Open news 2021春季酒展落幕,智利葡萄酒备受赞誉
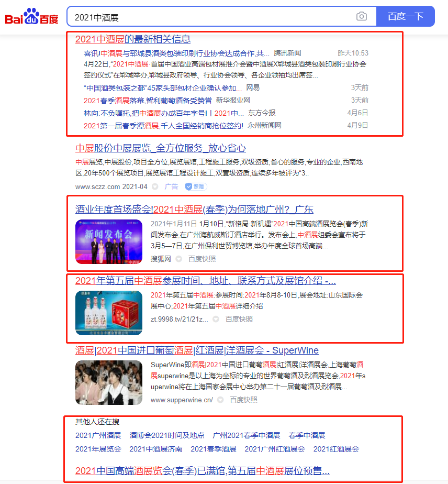The width and height of the screenshot is (448, 484). coord(148,101)
